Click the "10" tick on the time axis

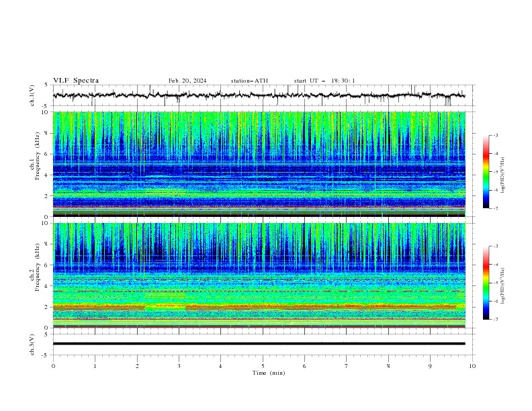(472, 366)
